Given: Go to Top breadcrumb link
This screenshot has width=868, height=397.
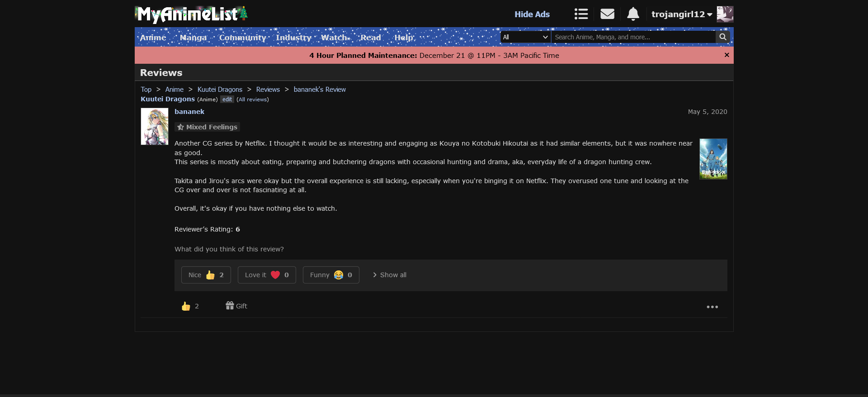Looking at the screenshot, I should click(146, 90).
